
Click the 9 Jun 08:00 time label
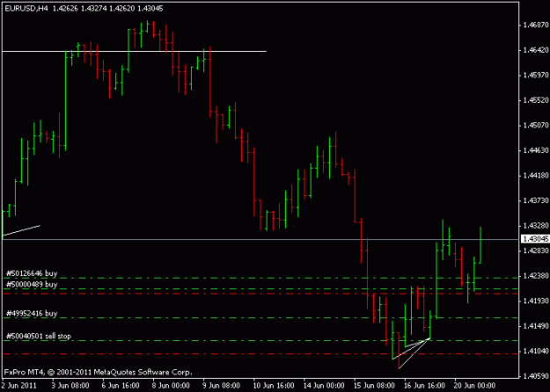(x=222, y=386)
